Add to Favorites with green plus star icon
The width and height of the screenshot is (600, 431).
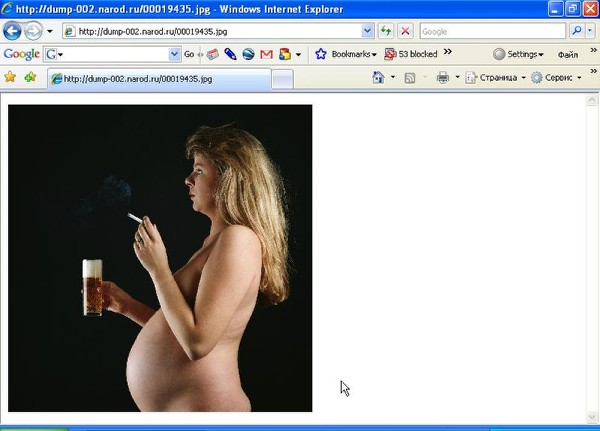(x=30, y=77)
